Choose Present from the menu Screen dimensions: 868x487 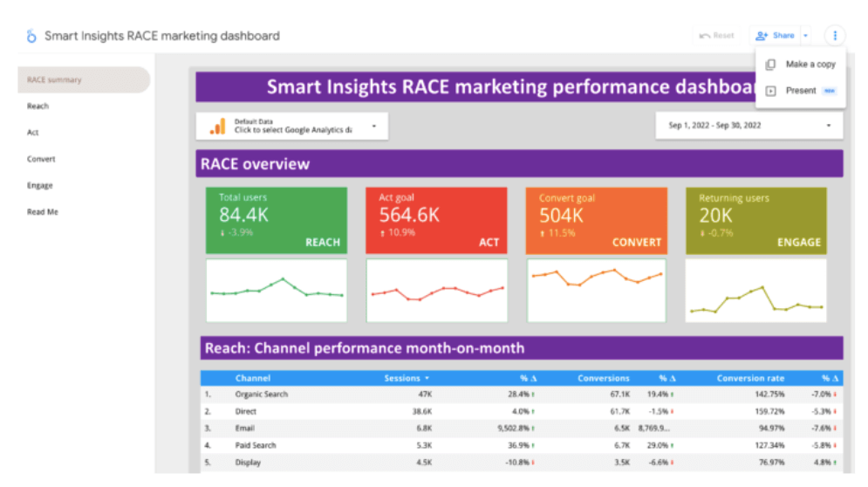coord(800,91)
